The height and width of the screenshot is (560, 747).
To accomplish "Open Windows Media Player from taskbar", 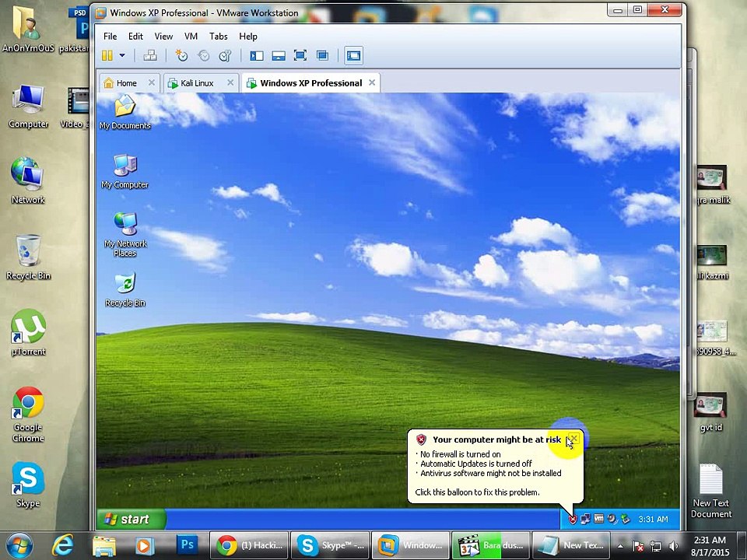I will 145,546.
